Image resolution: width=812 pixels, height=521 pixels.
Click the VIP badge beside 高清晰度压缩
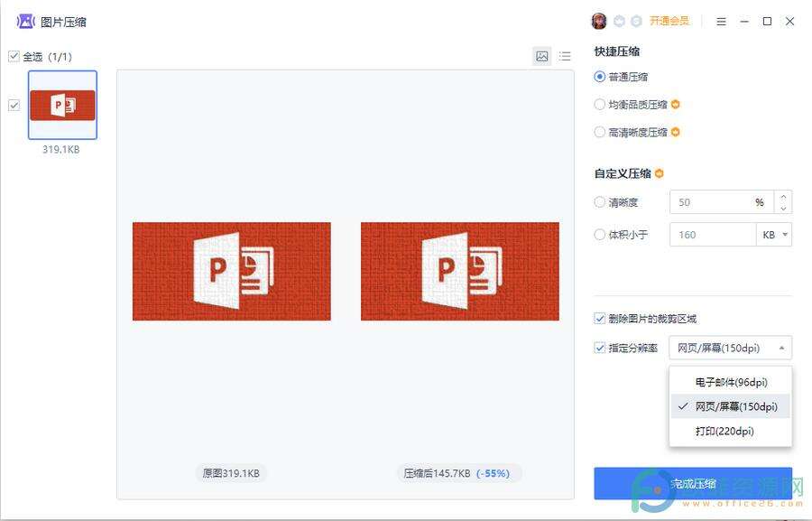point(675,132)
